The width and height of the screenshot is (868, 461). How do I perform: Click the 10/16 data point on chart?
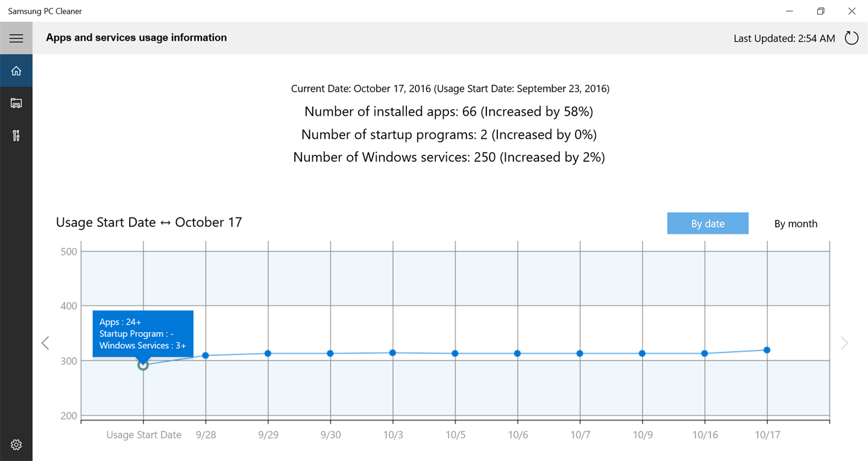click(704, 353)
